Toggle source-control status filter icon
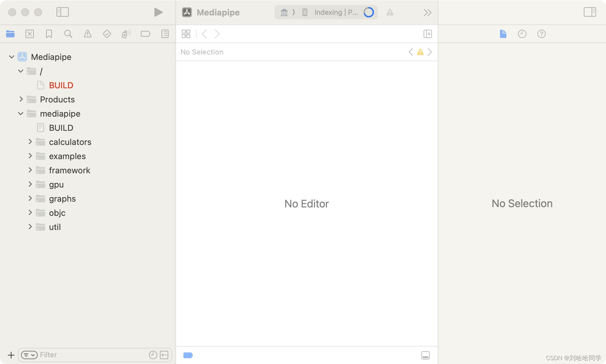This screenshot has height=364, width=606. 164,355
